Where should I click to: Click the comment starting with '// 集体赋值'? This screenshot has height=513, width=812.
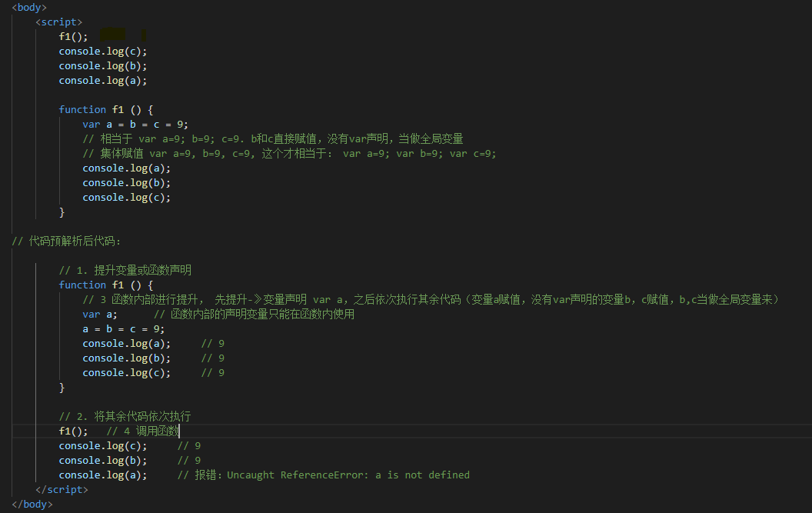pyautogui.click(x=289, y=153)
